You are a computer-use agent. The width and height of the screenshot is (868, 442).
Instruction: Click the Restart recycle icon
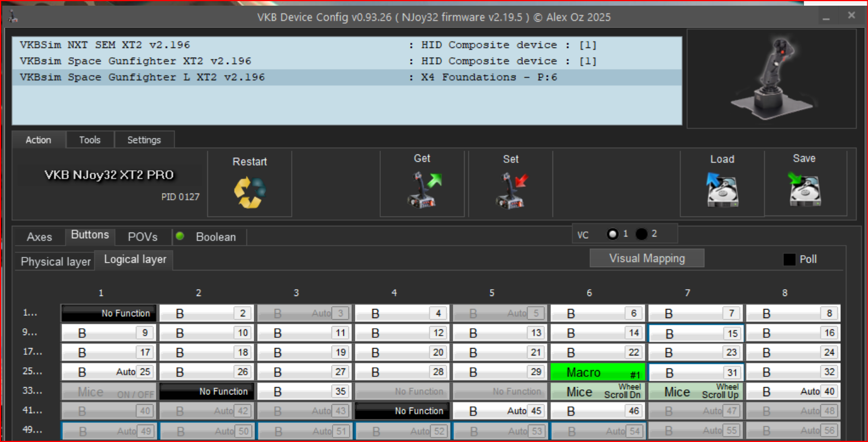coord(250,191)
